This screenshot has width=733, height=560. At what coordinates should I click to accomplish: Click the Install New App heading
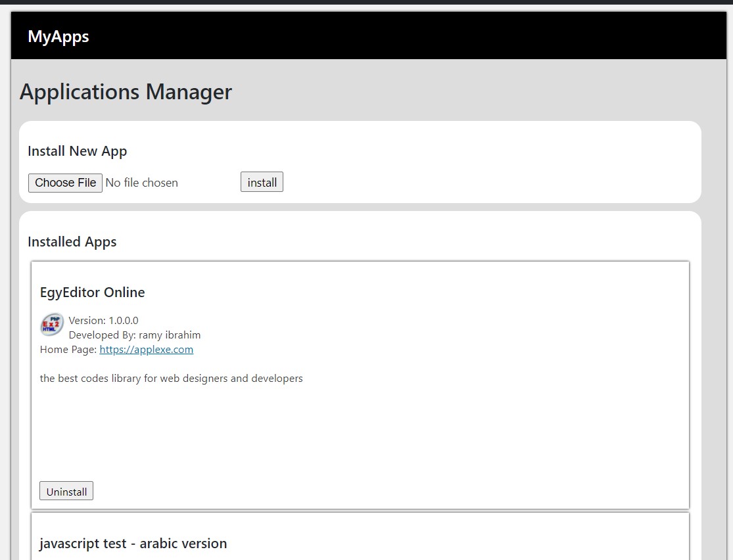[x=77, y=151]
